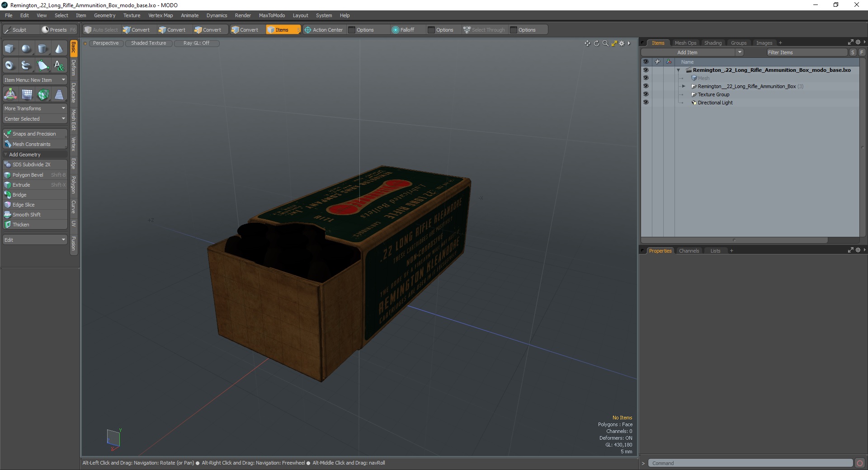Viewport: 868px width, 470px height.
Task: Open the Item Menu: New Item dropdown
Action: (35, 80)
